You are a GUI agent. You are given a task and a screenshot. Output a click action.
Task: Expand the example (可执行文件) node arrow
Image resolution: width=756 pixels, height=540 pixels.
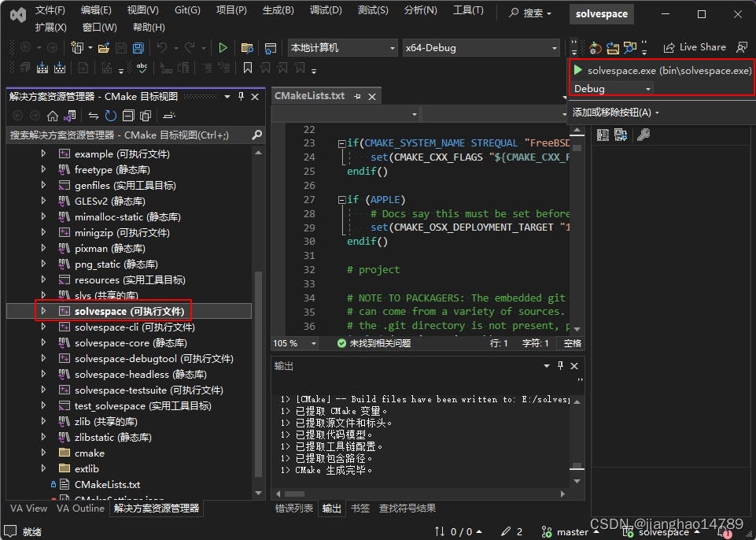[x=43, y=153]
